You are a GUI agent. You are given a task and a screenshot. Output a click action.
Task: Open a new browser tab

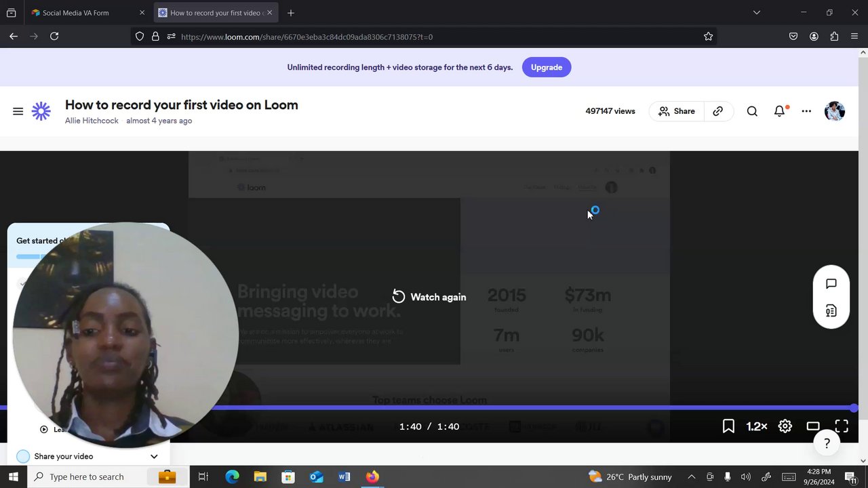[x=290, y=13]
